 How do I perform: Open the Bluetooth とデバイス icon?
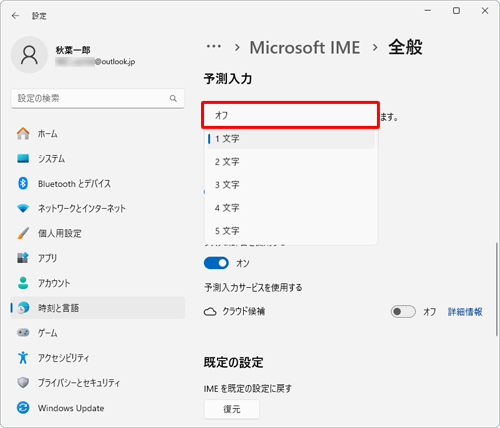(x=23, y=183)
